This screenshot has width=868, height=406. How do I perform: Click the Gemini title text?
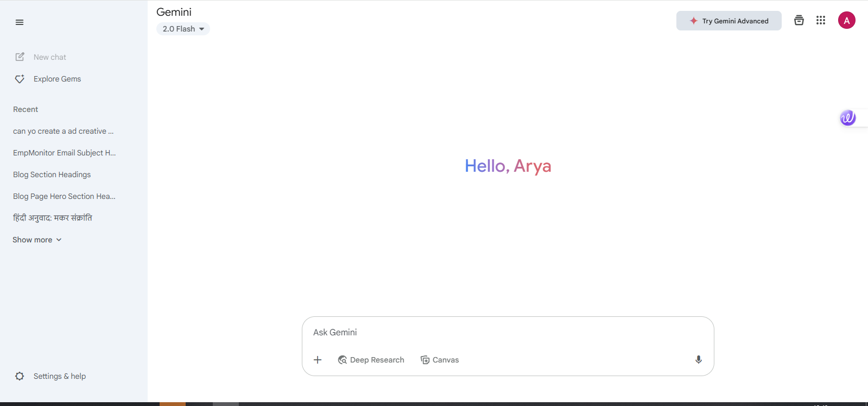coord(174,12)
